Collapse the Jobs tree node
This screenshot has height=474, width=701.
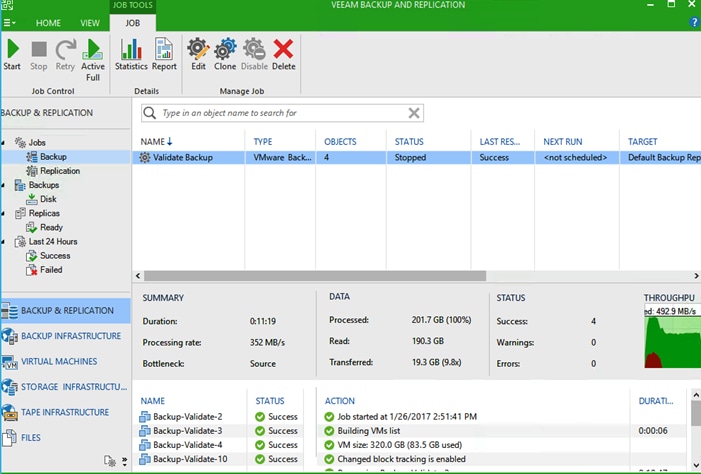[4, 143]
